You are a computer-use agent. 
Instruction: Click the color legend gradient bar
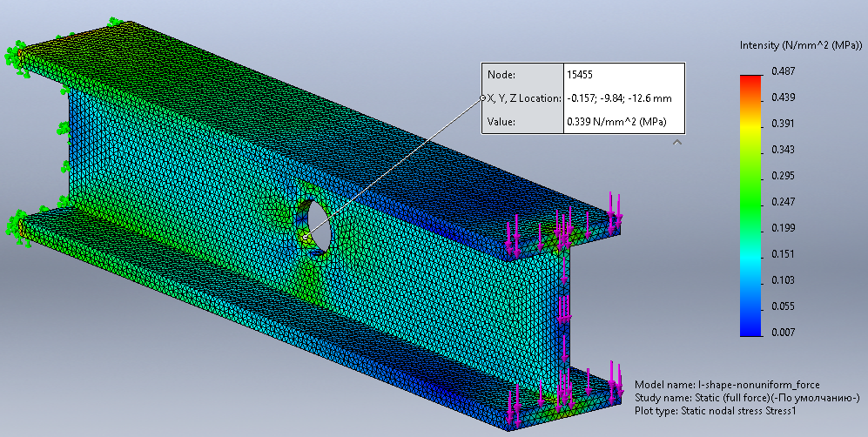(x=750, y=205)
